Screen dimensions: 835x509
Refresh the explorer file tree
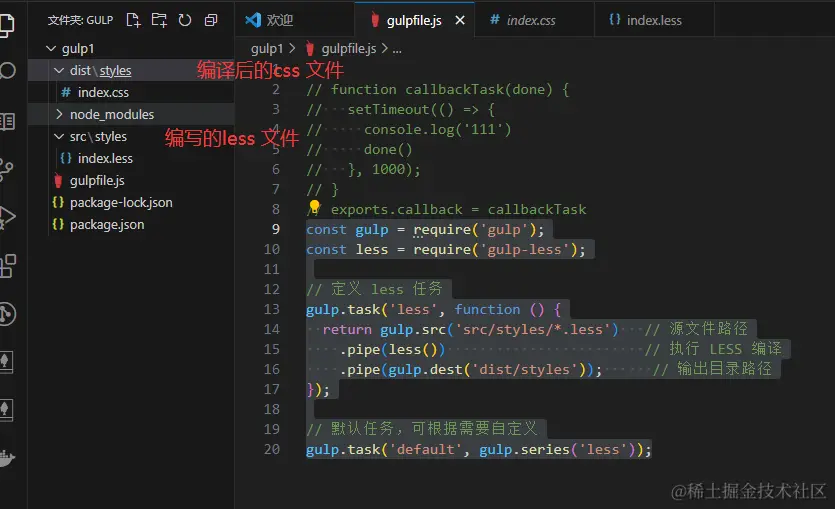[x=185, y=20]
